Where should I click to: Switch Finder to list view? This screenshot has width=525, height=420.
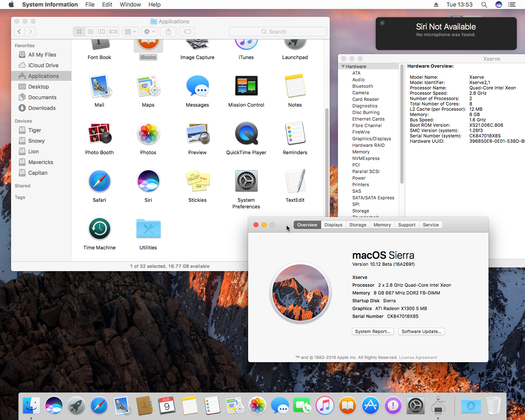click(x=91, y=32)
